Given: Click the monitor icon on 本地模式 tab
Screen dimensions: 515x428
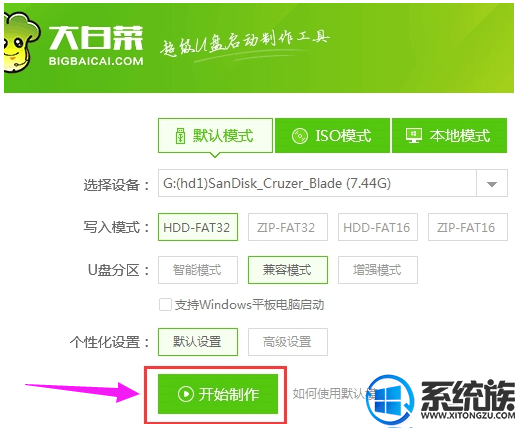Looking at the screenshot, I should click(414, 136).
